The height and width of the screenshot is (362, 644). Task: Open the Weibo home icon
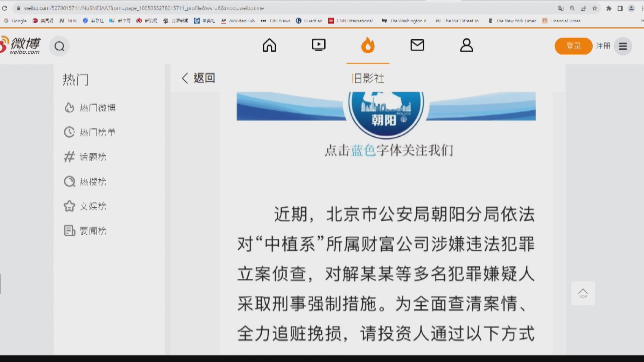[269, 45]
